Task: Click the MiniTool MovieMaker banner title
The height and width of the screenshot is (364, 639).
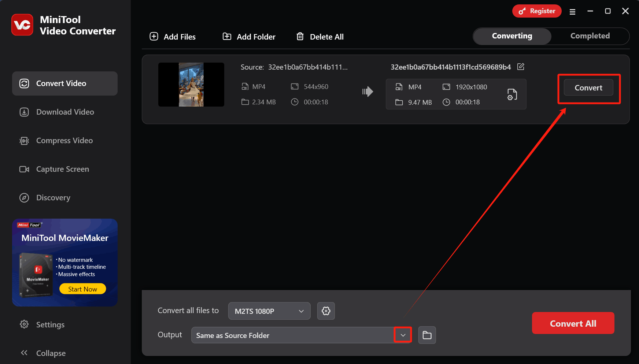Action: (x=65, y=238)
